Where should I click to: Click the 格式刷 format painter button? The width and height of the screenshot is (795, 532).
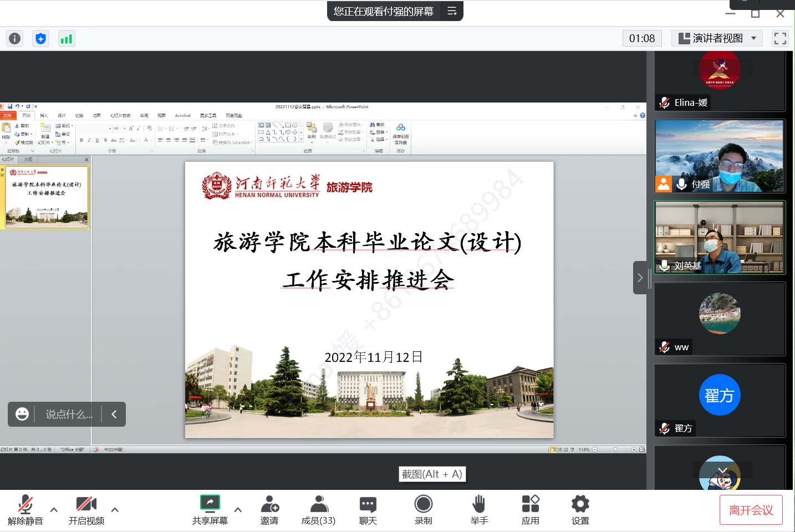(x=24, y=142)
